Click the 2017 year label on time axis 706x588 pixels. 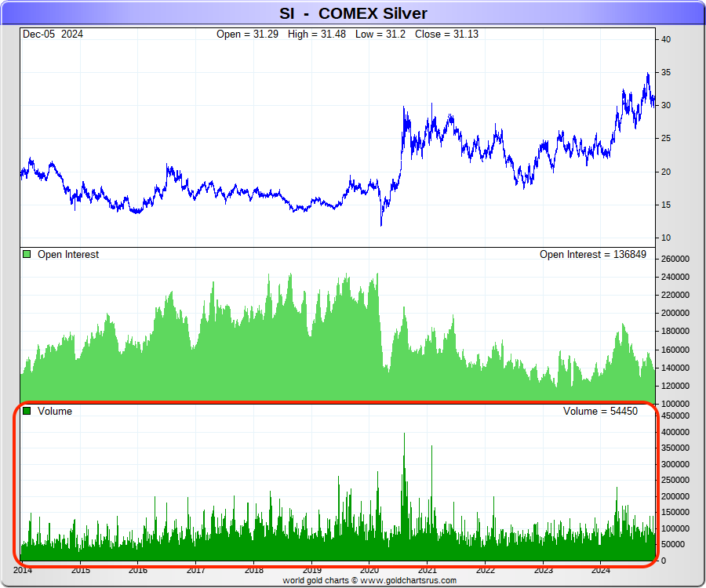pyautogui.click(x=196, y=571)
